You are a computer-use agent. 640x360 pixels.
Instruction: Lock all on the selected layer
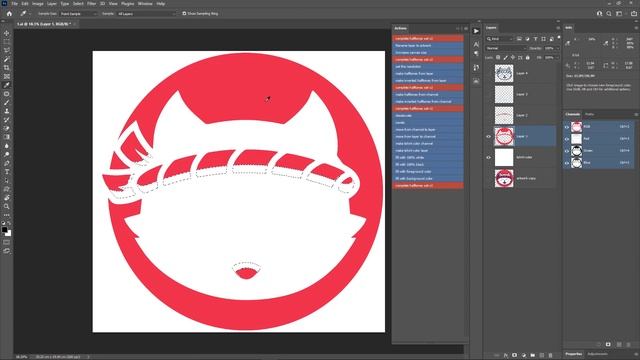(x=527, y=58)
